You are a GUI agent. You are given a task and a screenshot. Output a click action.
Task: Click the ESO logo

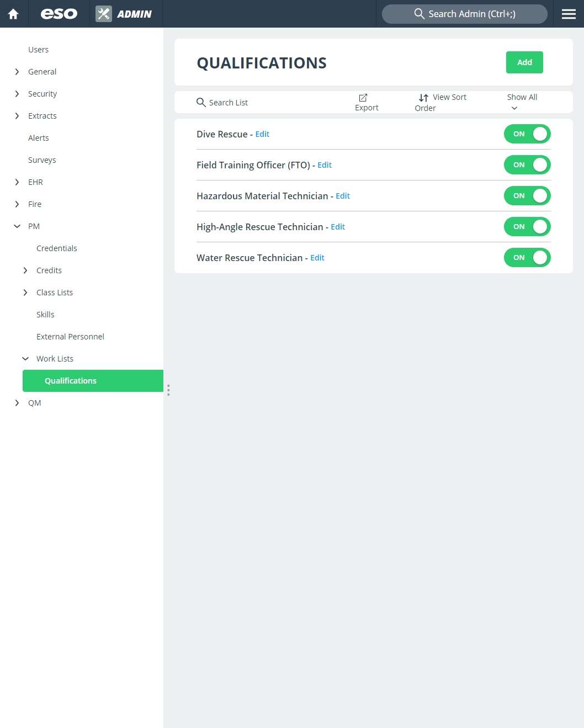point(59,14)
